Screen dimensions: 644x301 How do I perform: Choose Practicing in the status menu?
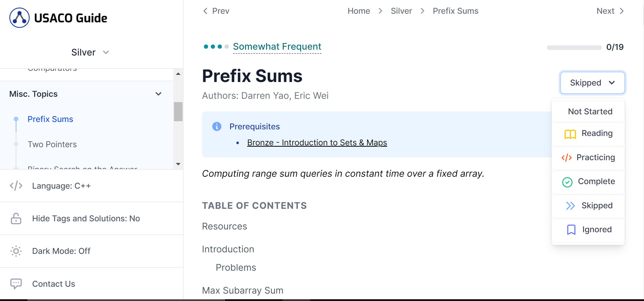pos(588,157)
